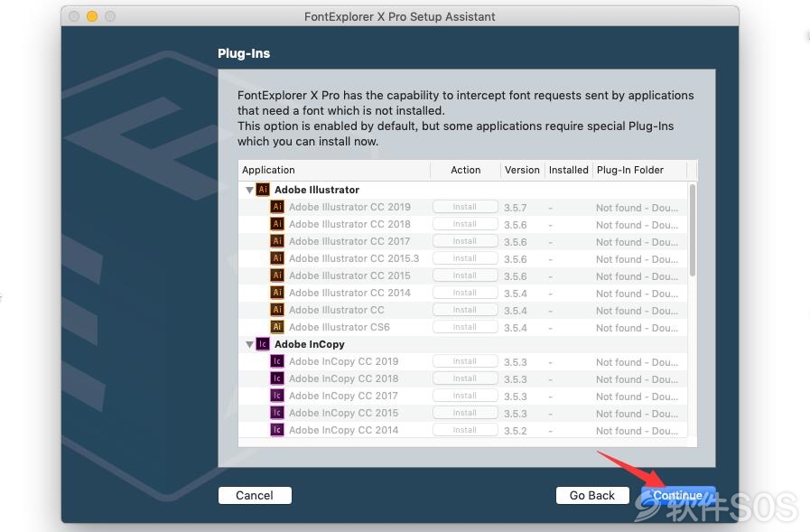Click the plug-in list vertical scrollbar
Image resolution: width=810 pixels, height=532 pixels.
tap(693, 229)
